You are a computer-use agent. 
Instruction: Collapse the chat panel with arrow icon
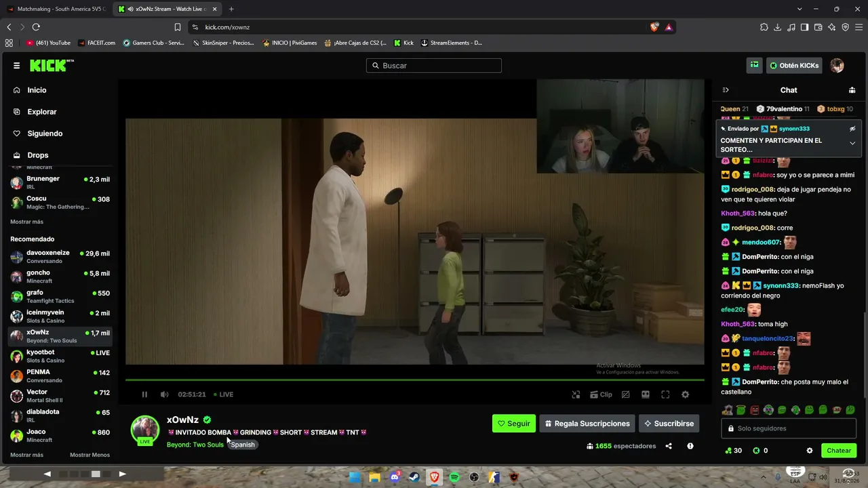pos(726,90)
